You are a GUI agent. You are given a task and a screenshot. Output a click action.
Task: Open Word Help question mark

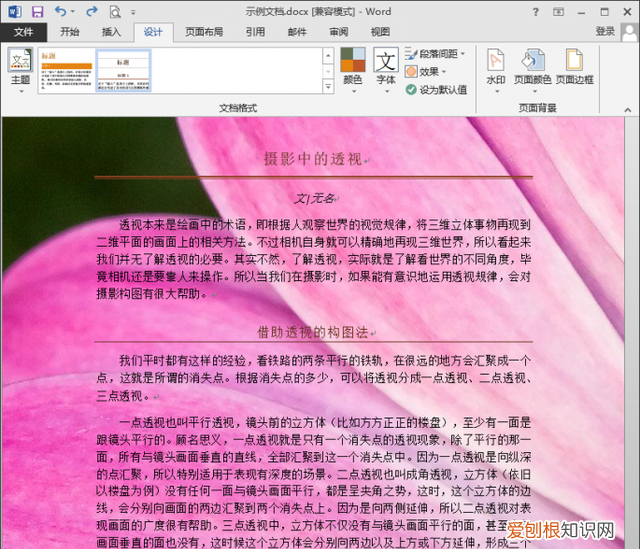point(536,12)
